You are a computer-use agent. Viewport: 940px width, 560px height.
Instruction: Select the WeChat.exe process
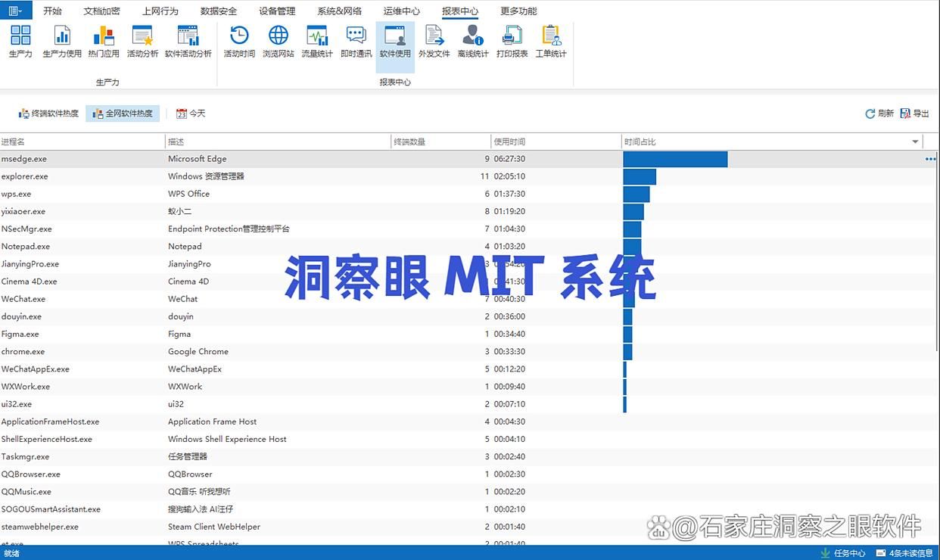23,299
